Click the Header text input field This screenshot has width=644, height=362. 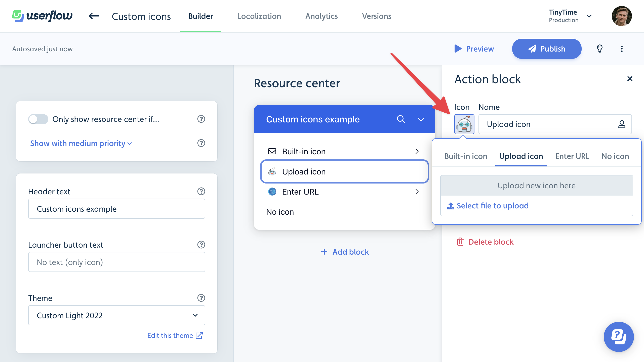click(117, 209)
